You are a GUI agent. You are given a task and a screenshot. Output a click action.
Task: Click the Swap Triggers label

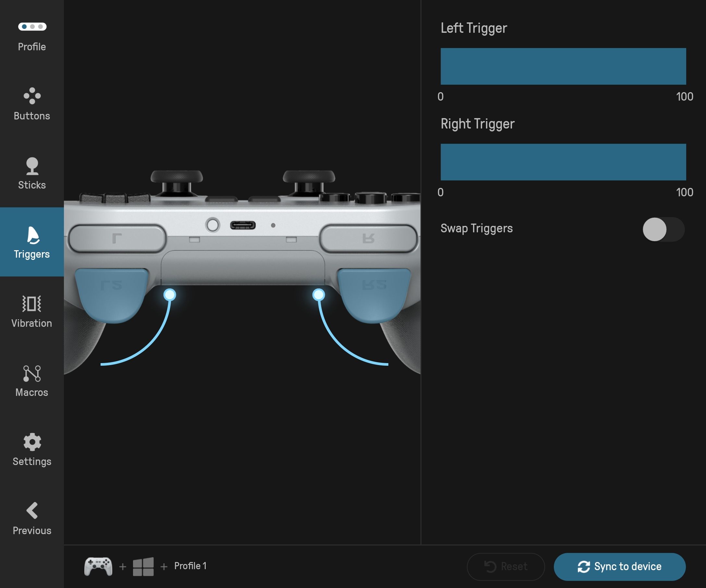476,228
